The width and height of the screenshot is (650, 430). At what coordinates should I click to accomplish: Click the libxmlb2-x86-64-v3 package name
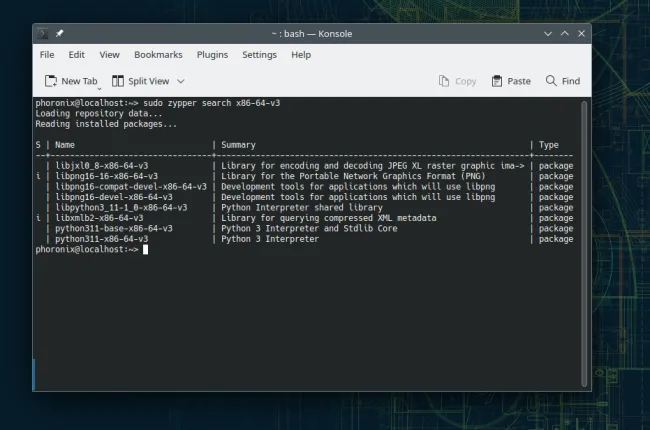[99, 218]
